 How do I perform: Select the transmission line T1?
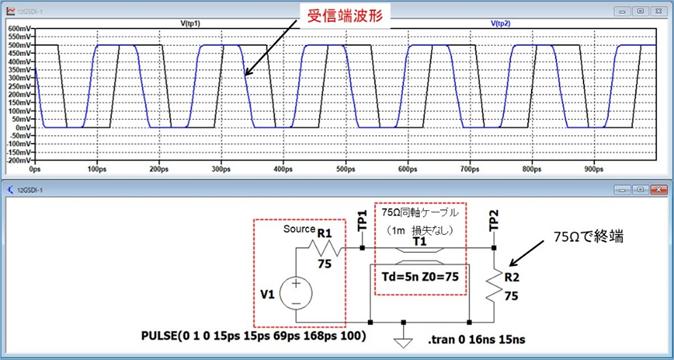point(419,256)
